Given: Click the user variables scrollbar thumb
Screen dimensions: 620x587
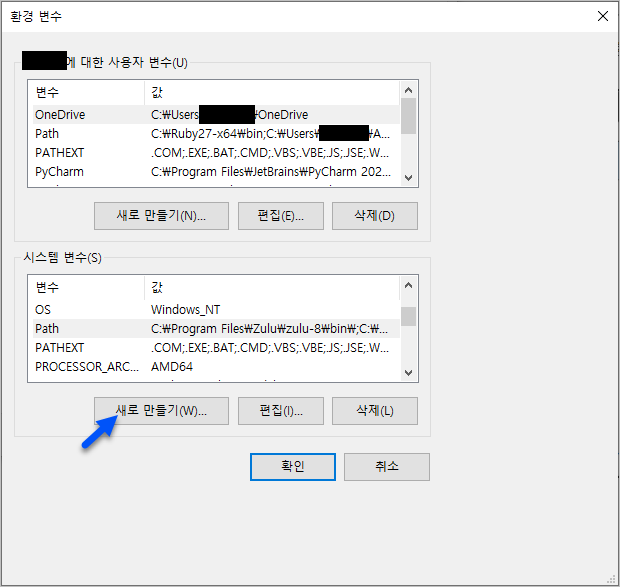Looking at the screenshot, I should (x=408, y=116).
